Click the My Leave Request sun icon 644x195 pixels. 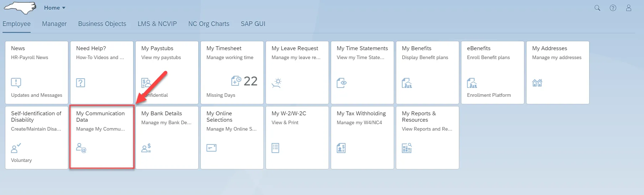point(277,83)
